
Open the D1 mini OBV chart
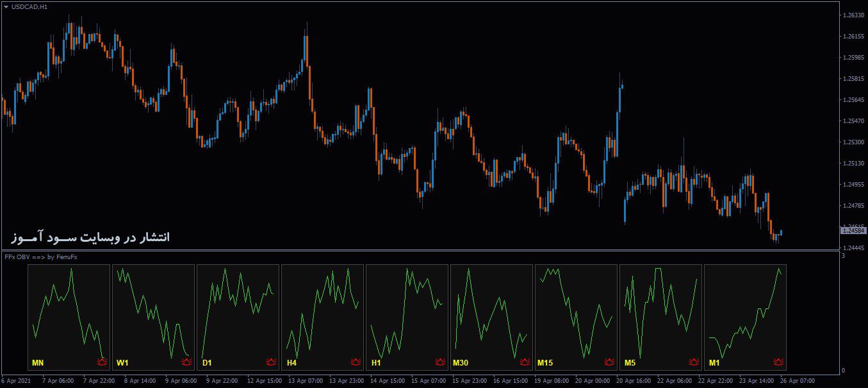(x=238, y=314)
